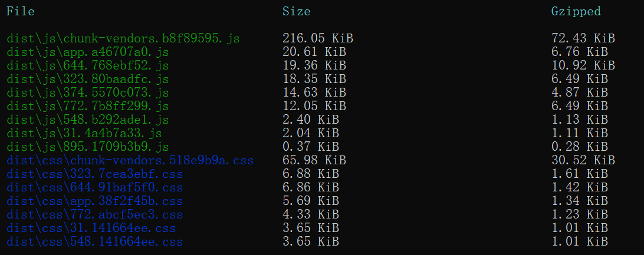644x255 pixels.
Task: Select the dist\js\374.5570c073.js path
Action: coord(87,92)
